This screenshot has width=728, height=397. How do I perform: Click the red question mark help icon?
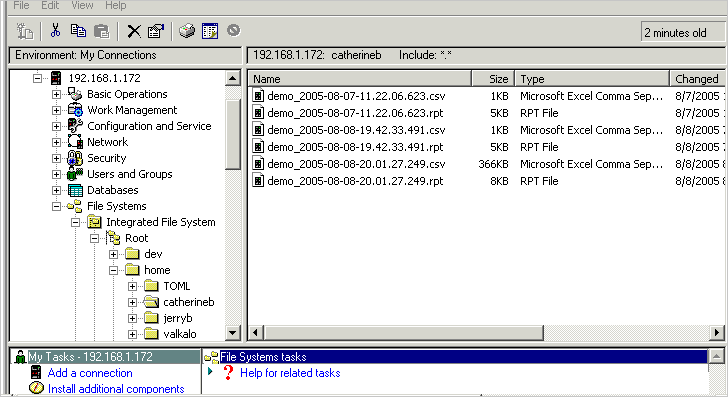point(228,372)
